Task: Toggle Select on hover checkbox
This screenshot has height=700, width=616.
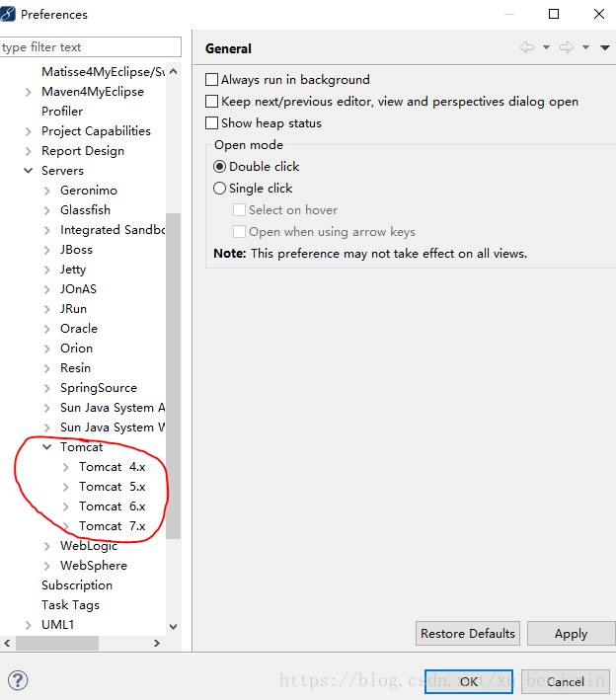Action: [x=239, y=210]
